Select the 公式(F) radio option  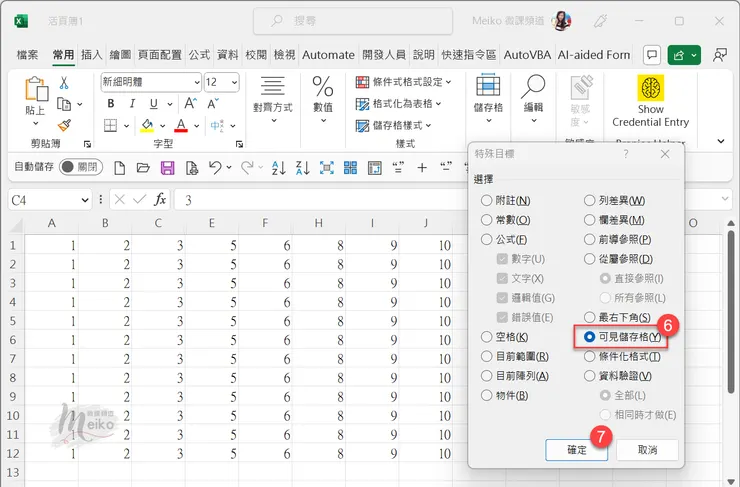click(486, 239)
